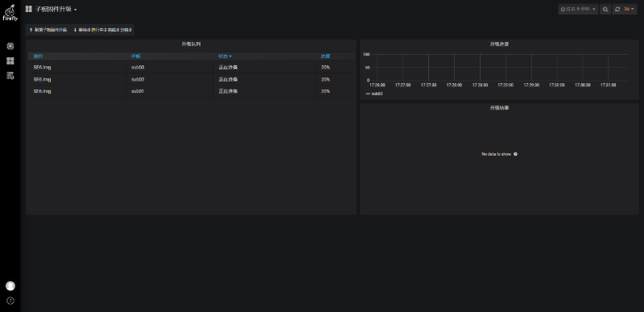
Task: Open the dashboards grid icon in the sidebar
Action: coord(10,60)
